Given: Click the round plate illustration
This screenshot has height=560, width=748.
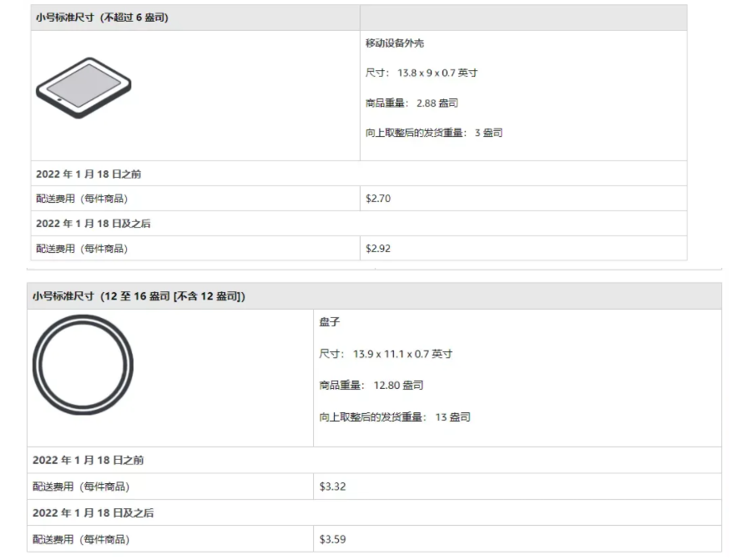Looking at the screenshot, I should [x=83, y=365].
